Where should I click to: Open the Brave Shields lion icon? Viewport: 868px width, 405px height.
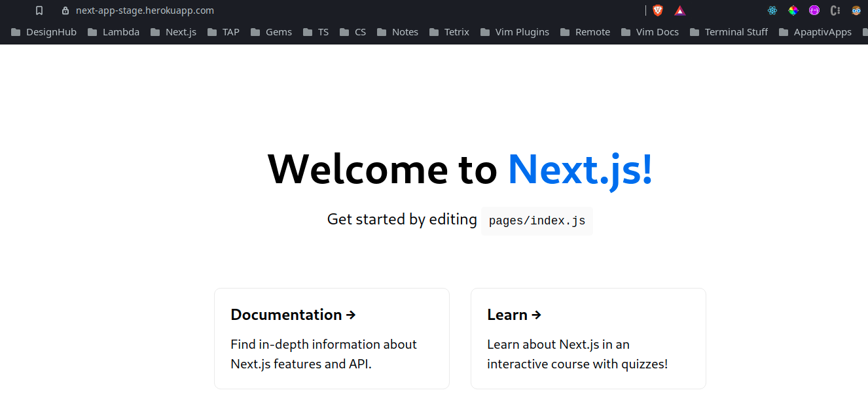[658, 10]
